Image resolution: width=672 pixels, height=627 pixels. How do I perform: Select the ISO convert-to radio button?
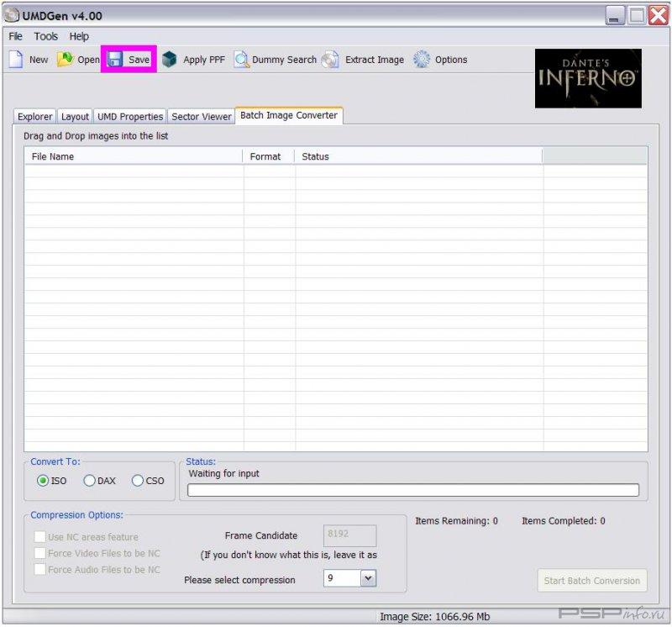(43, 481)
